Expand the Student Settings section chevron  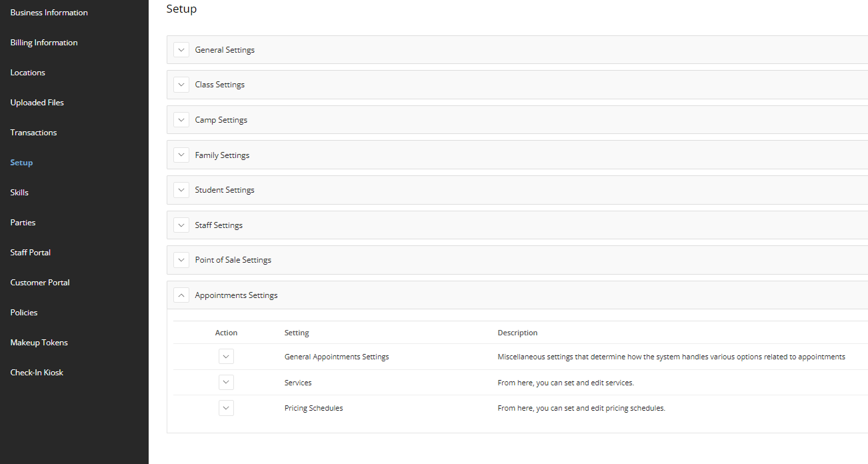(181, 190)
